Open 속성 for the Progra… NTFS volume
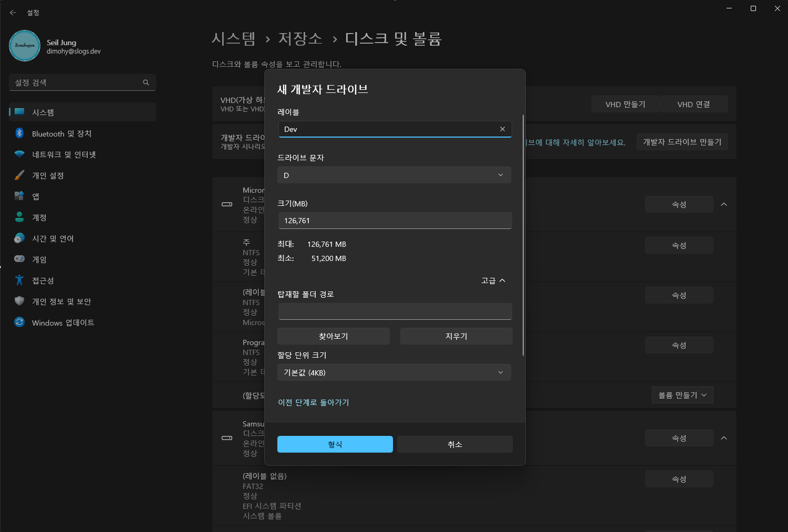788x532 pixels. (x=679, y=345)
